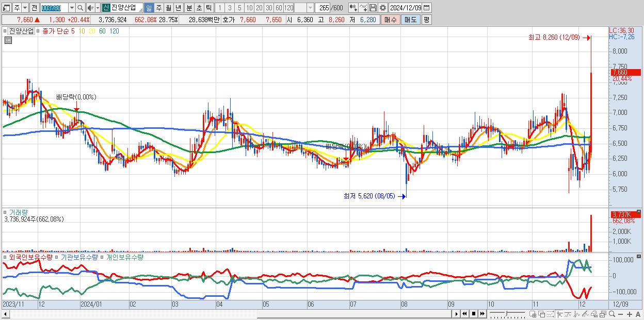Select interval button 20
Screen dimensions: 644x320
point(259,8)
